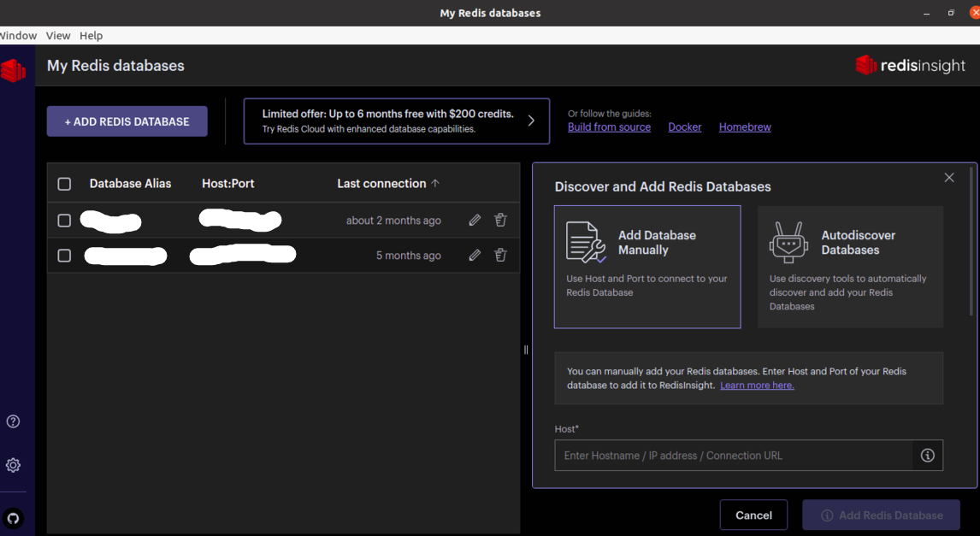Click the Autodiscover Databases robot icon
This screenshot has height=536, width=980.
pyautogui.click(x=788, y=242)
